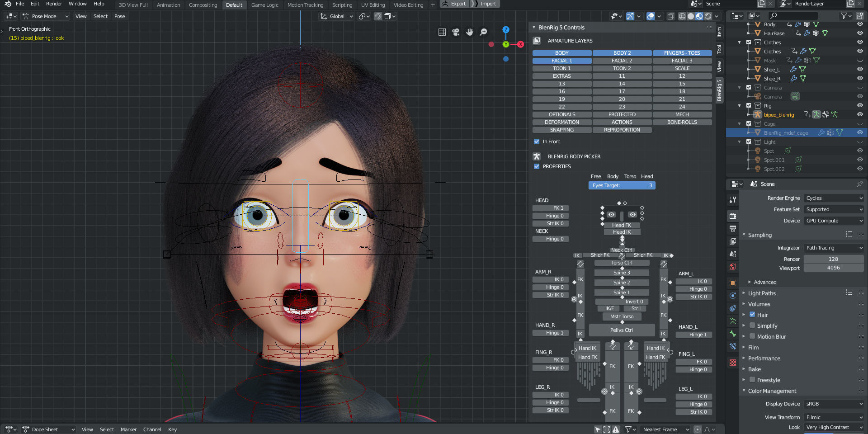Toggle X-ray mode icon
868x434 pixels.
point(670,16)
